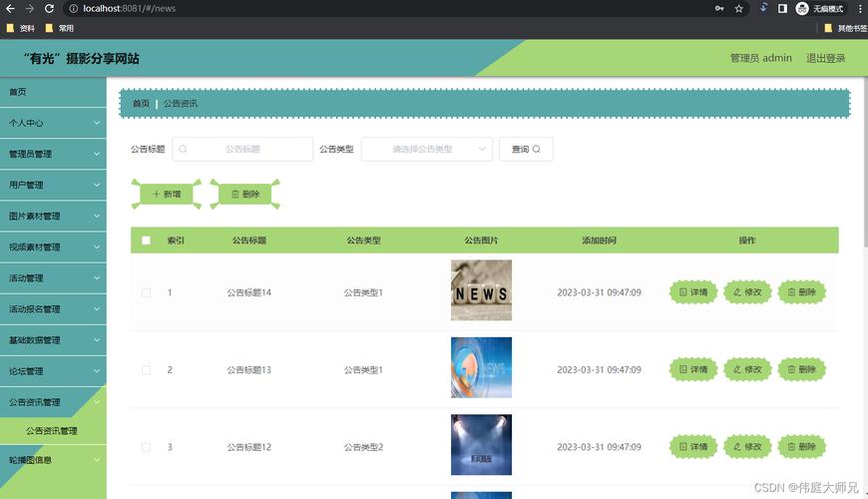Open browser three-dot menu
This screenshot has height=499, width=868.
tap(860, 8)
